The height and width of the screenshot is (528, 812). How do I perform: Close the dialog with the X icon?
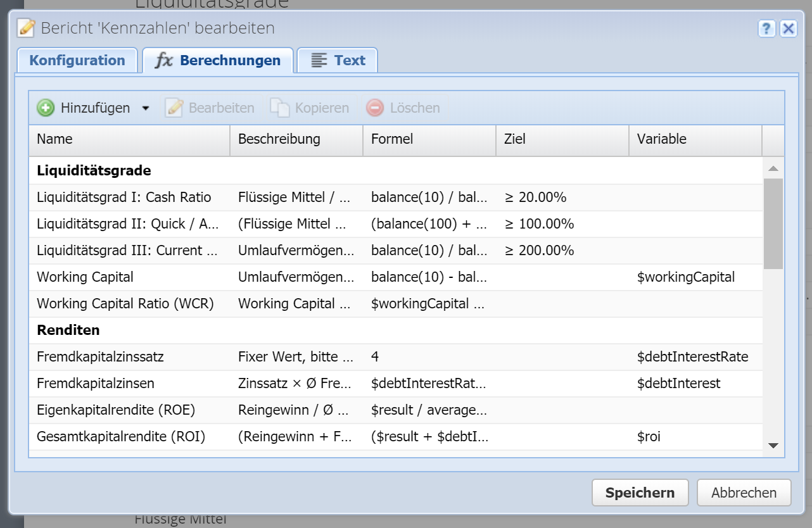point(788,28)
